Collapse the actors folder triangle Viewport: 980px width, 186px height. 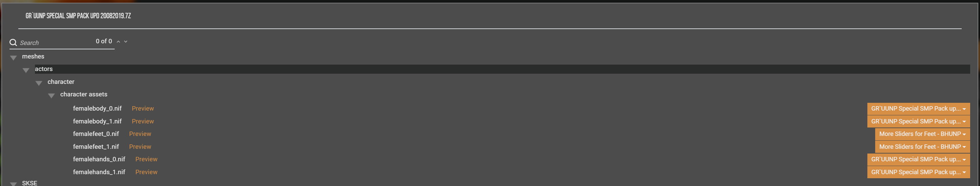tap(26, 70)
